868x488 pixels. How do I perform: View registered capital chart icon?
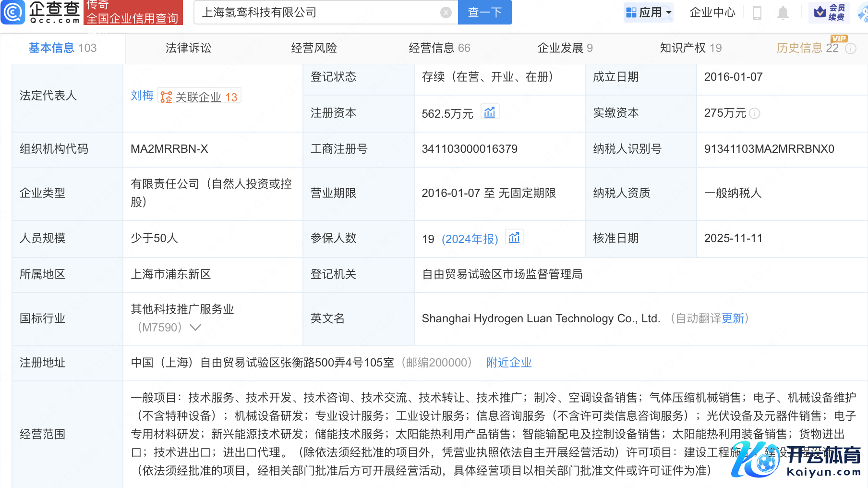[490, 112]
